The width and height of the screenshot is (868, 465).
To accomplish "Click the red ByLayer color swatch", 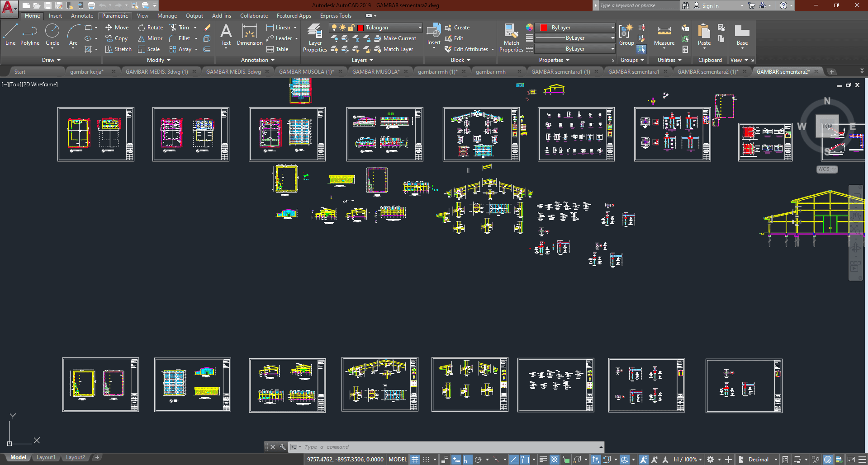I will pos(544,28).
